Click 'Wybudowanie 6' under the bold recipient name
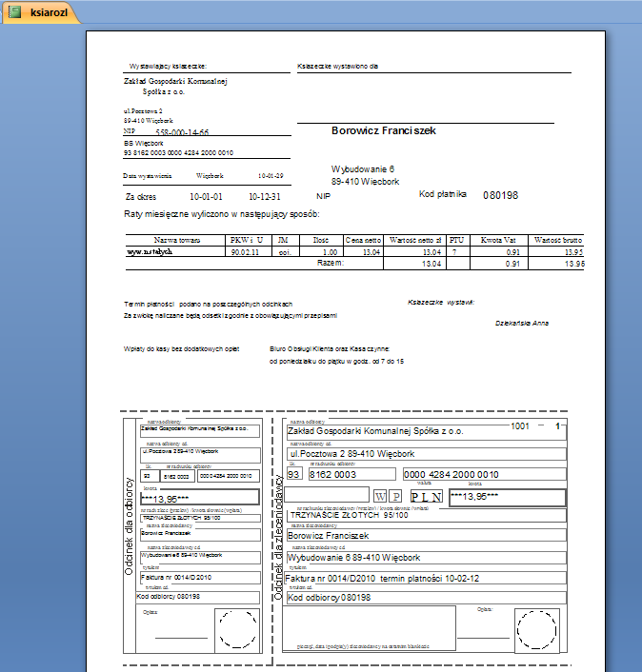This screenshot has height=672, width=642. (362, 169)
